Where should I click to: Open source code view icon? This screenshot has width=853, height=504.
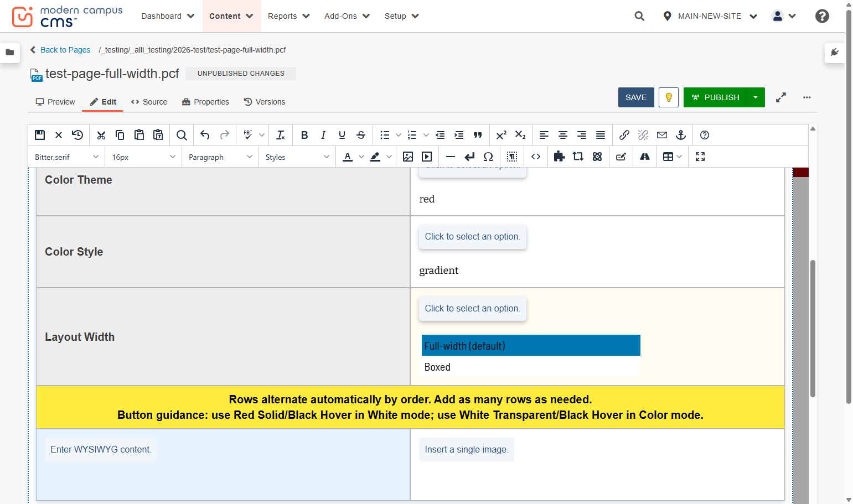(x=536, y=157)
